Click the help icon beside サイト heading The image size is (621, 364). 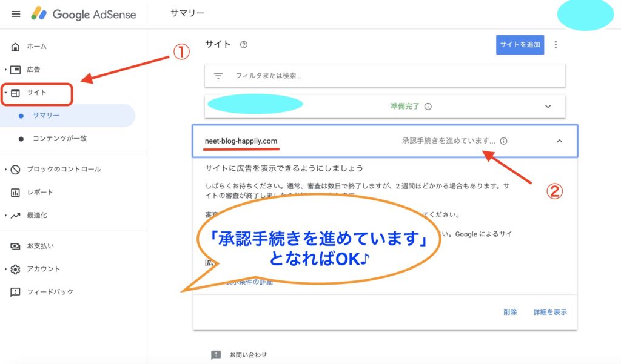(244, 45)
